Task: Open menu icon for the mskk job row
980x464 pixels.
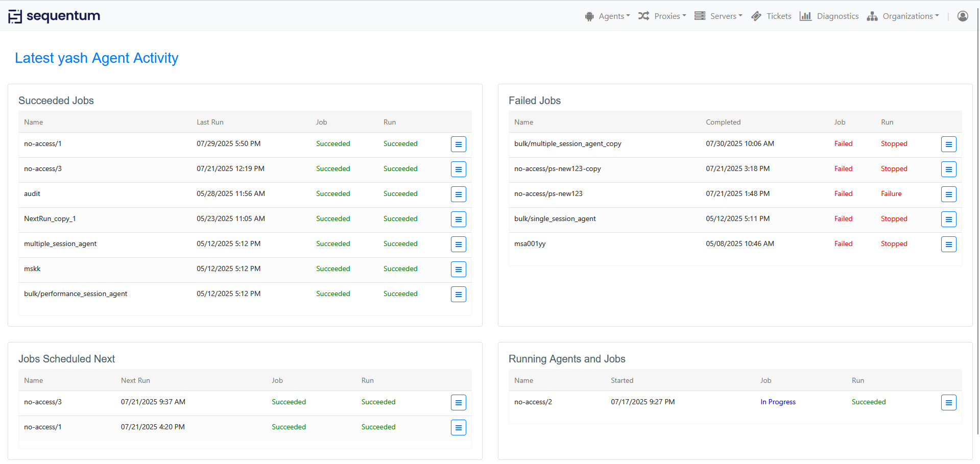Action: [458, 270]
